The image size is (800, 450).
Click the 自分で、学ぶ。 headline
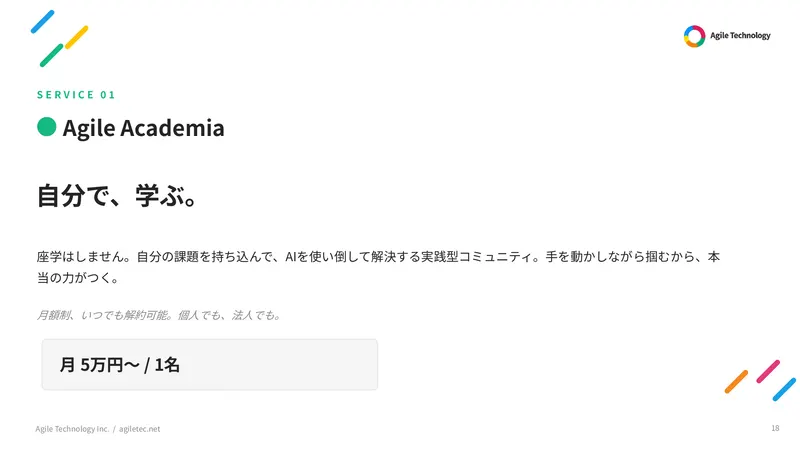(x=117, y=196)
